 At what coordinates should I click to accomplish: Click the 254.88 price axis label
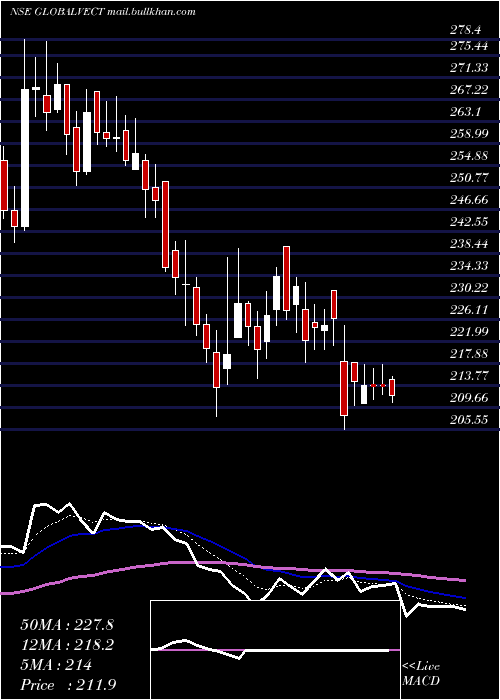coord(471,156)
